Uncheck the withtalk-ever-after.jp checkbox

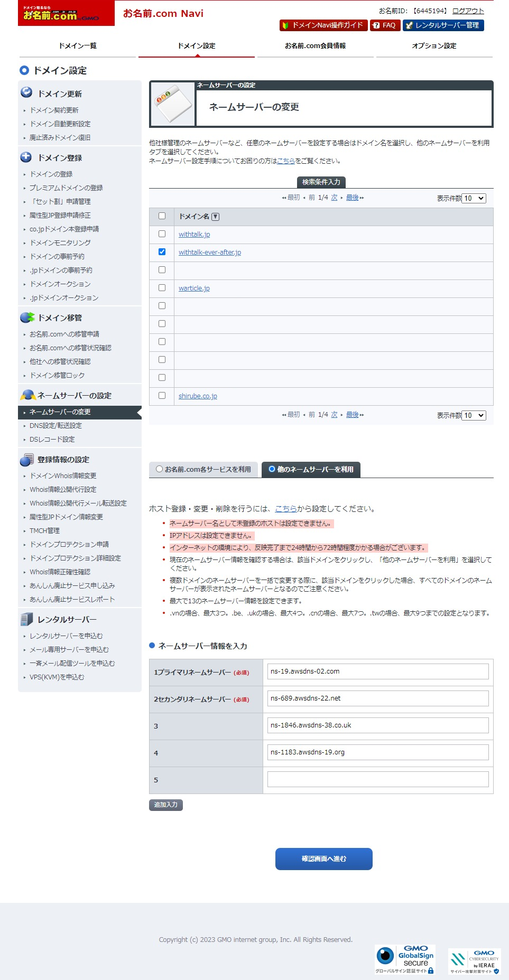[x=162, y=252]
